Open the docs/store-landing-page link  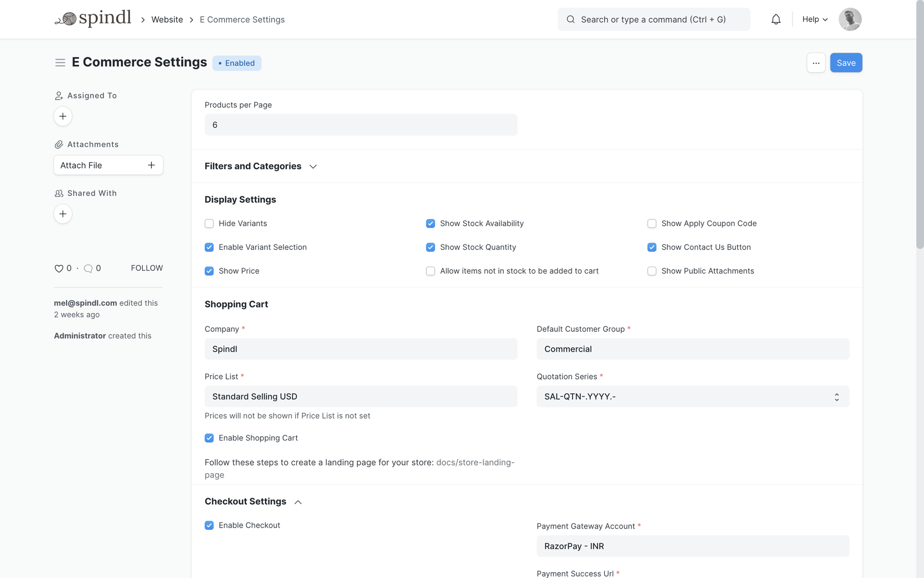(x=475, y=462)
